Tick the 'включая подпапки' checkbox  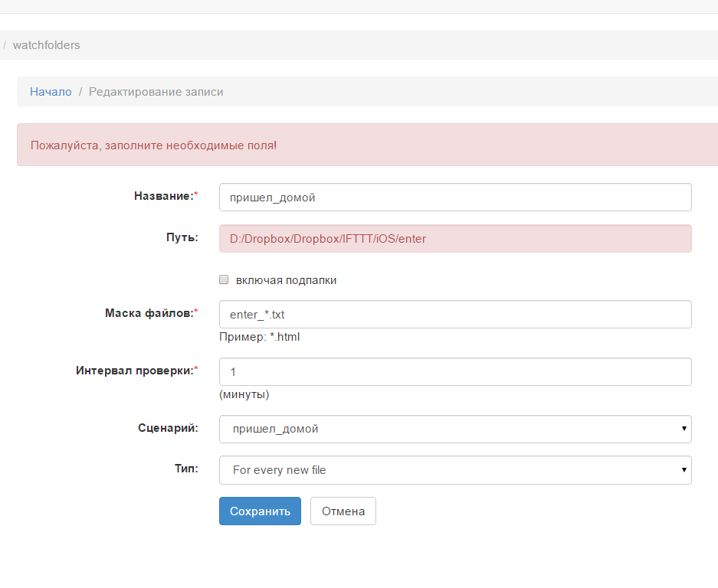[224, 280]
